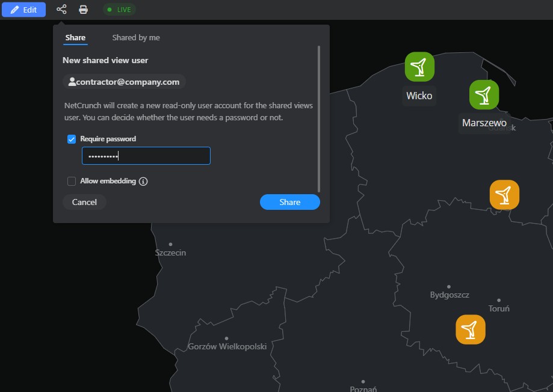Viewport: 553px width, 392px height.
Task: Uncheck the Require password checkbox
Action: (x=72, y=138)
